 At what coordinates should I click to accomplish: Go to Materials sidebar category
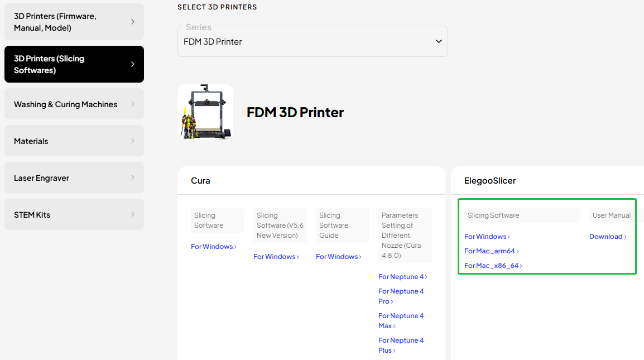point(74,141)
